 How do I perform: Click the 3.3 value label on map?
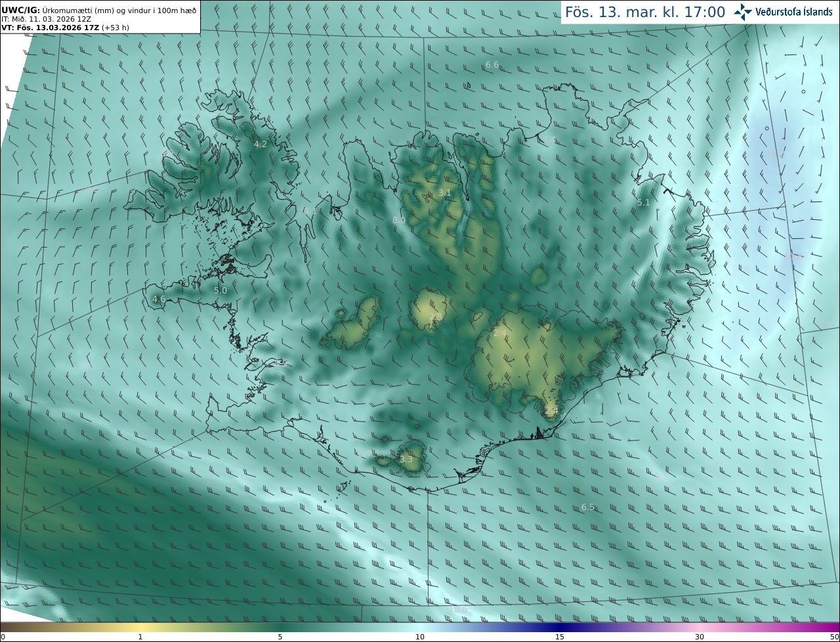pyautogui.click(x=406, y=460)
